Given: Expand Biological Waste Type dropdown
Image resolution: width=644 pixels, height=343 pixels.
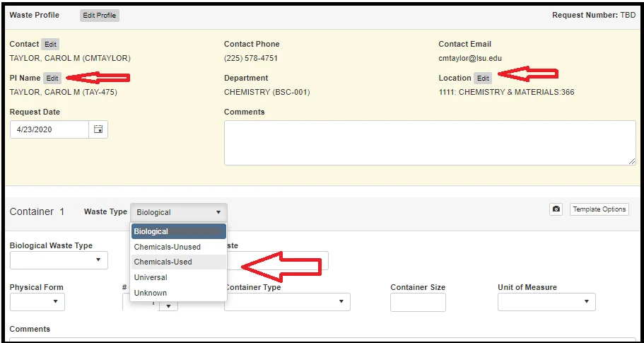Looking at the screenshot, I should tap(59, 260).
